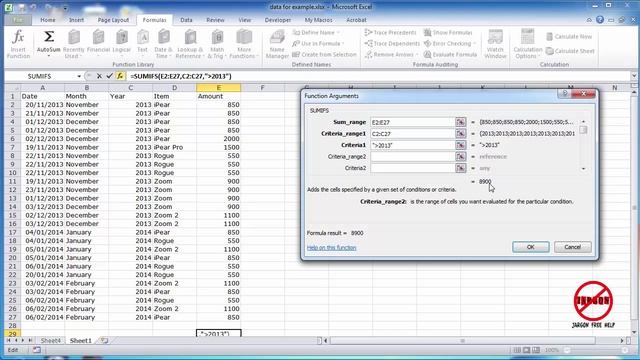The image size is (640, 360).
Task: Click the empty Criteria_range2 field
Action: [x=412, y=156]
